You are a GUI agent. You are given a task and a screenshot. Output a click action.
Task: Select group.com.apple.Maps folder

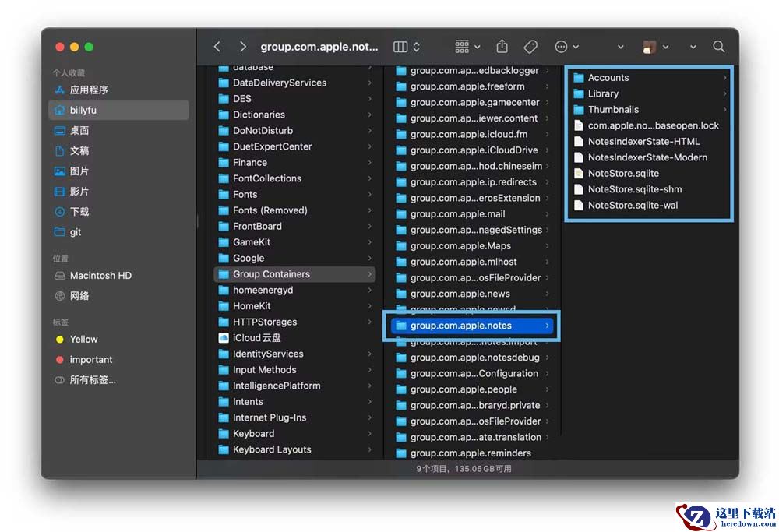(x=472, y=246)
